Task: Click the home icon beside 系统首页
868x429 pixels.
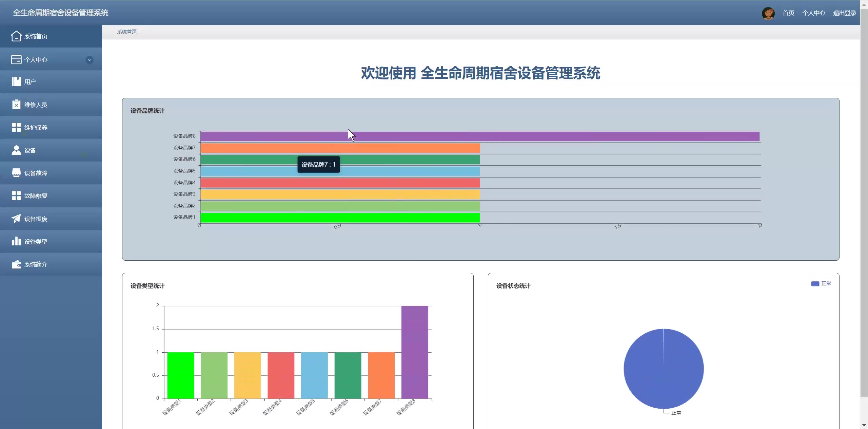Action: tap(16, 36)
